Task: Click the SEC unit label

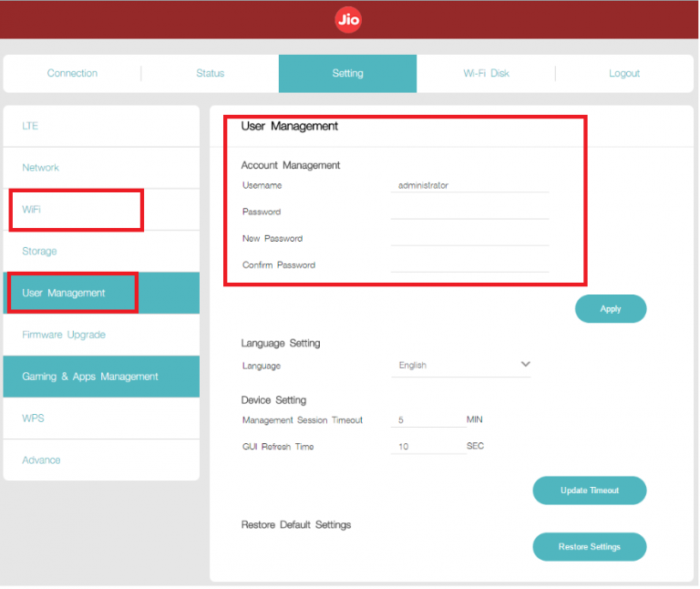Action: point(475,446)
